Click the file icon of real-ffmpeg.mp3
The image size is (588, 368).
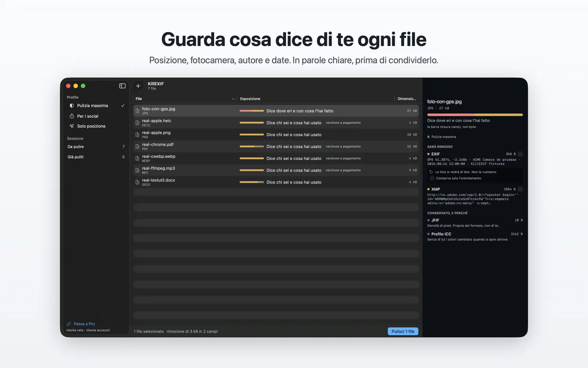pyautogui.click(x=137, y=170)
